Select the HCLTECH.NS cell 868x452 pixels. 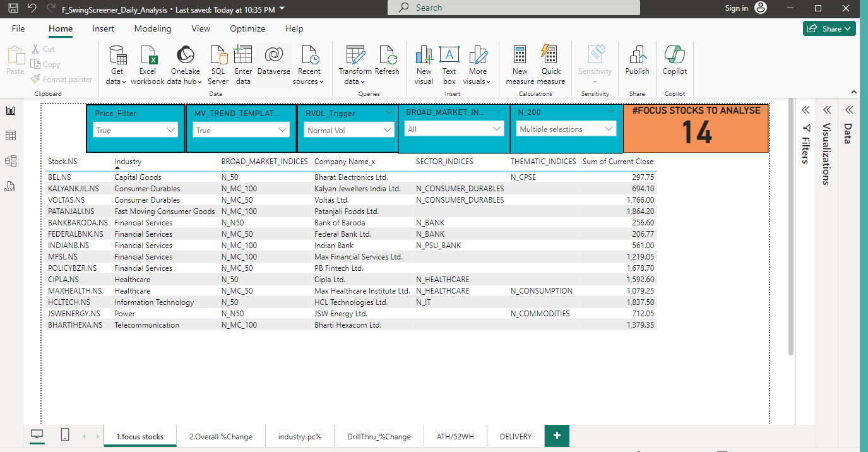pos(69,302)
